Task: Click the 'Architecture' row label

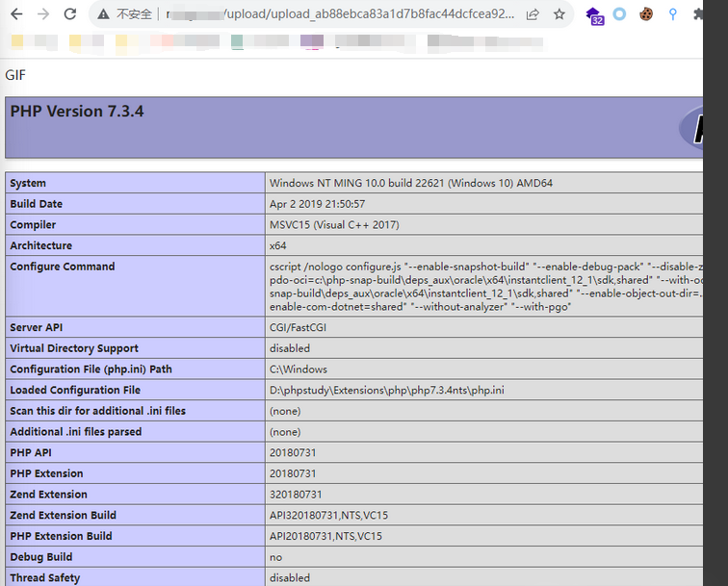Action: pyautogui.click(x=40, y=246)
